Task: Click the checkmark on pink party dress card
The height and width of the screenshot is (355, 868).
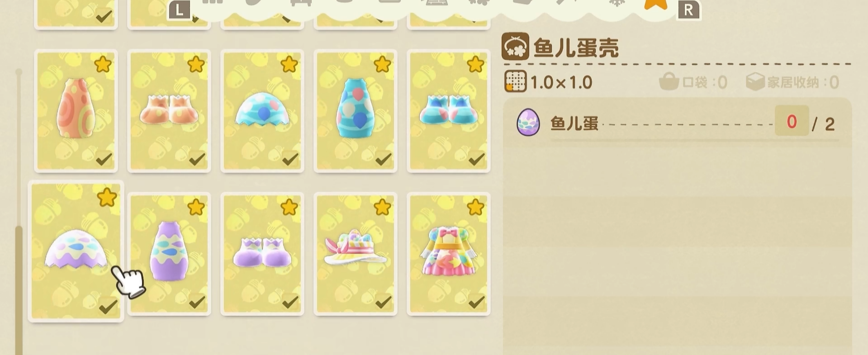Action: [x=476, y=302]
